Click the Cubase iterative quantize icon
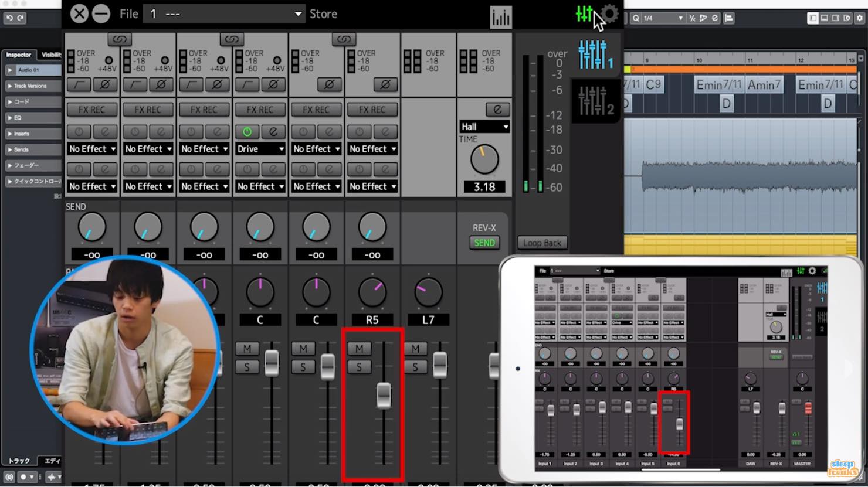The height and width of the screenshot is (487, 868). click(692, 18)
